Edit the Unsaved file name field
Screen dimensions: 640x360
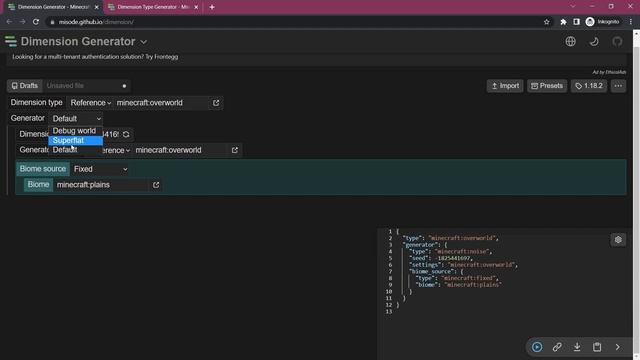tap(82, 86)
